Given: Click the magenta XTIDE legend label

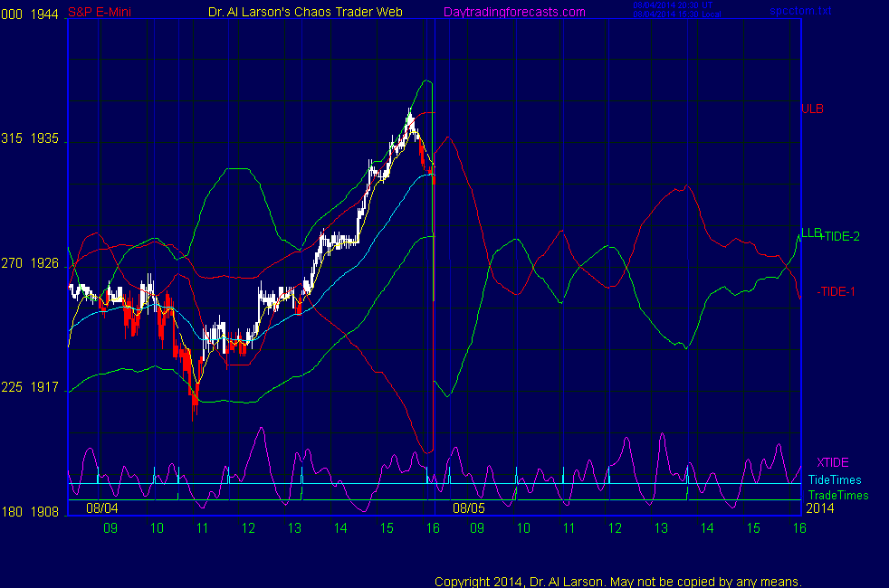Looking at the screenshot, I should pos(832,462).
